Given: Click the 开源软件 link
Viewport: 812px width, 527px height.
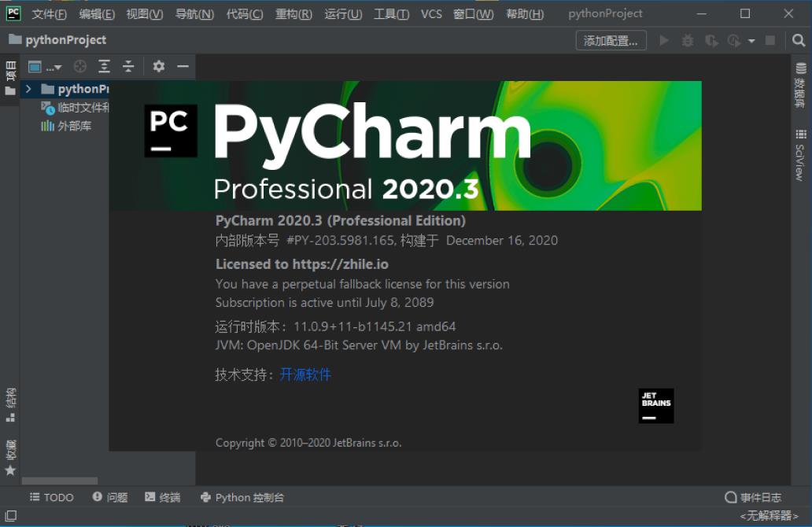Looking at the screenshot, I should 305,374.
